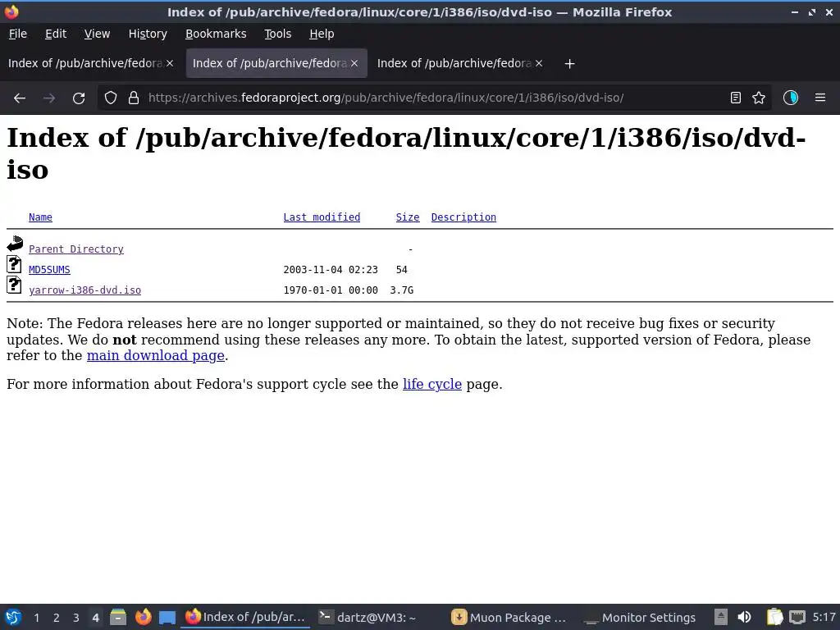Open the Edit menu
840x630 pixels.
(56, 34)
